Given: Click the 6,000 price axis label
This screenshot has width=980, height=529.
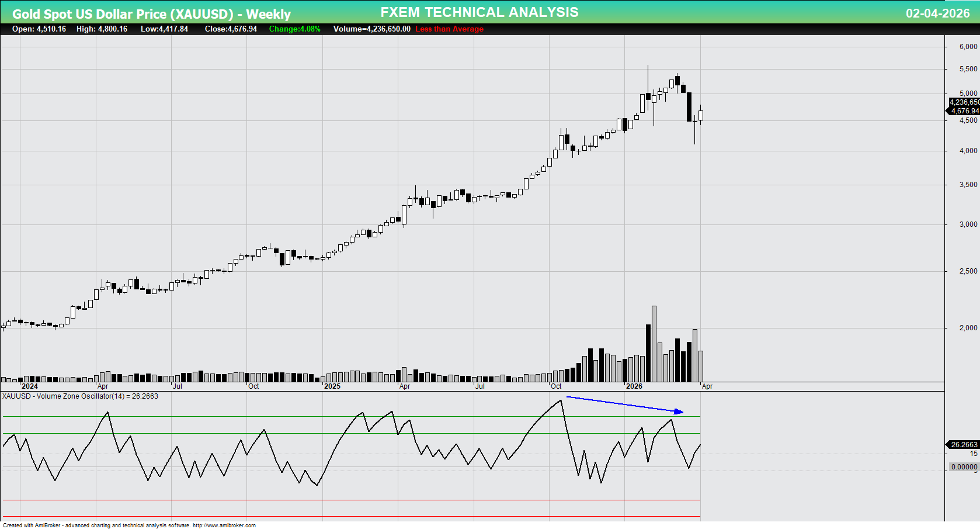Looking at the screenshot, I should pyautogui.click(x=968, y=47).
